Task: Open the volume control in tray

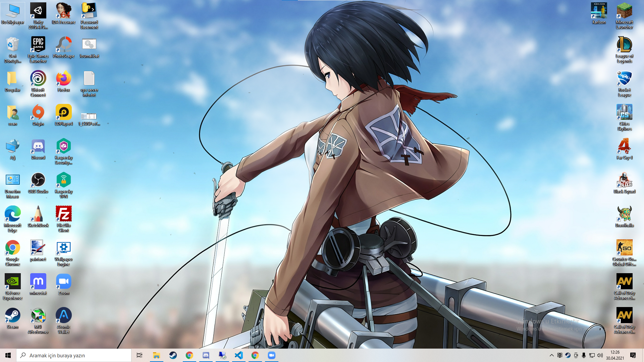Action: pyautogui.click(x=600, y=355)
